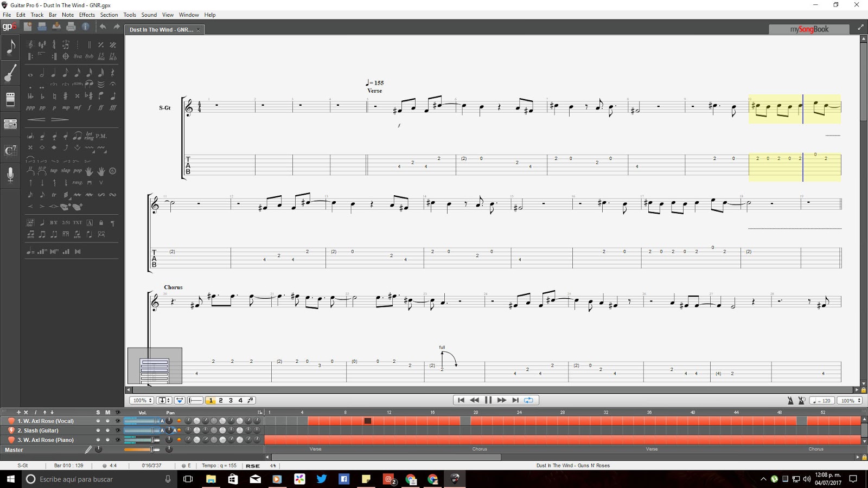Open mySongBook
Image resolution: width=868 pixels, height=488 pixels.
(x=809, y=29)
